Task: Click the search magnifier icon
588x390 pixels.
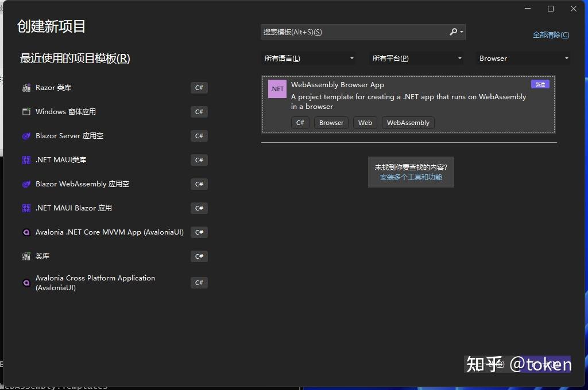Action: coord(454,32)
